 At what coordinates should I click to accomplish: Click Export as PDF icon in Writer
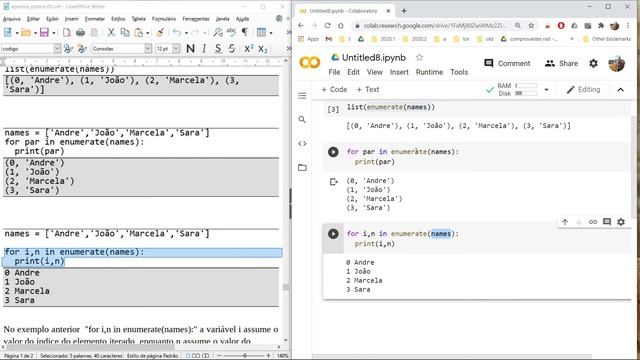pos(67,32)
